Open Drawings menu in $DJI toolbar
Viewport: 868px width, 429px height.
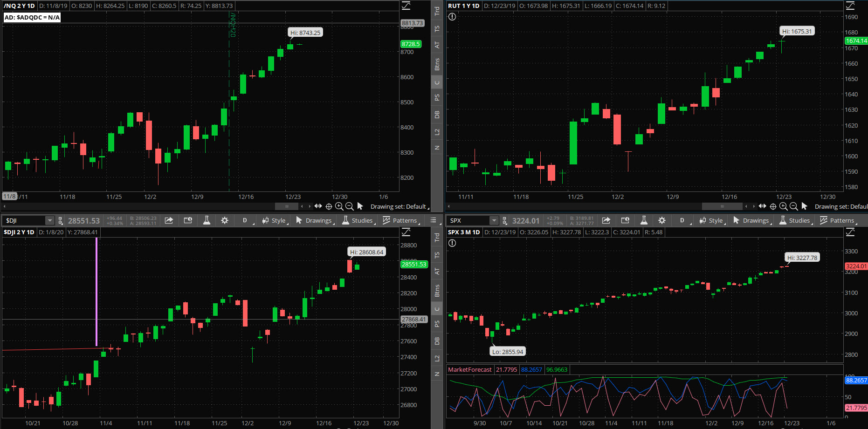[315, 220]
